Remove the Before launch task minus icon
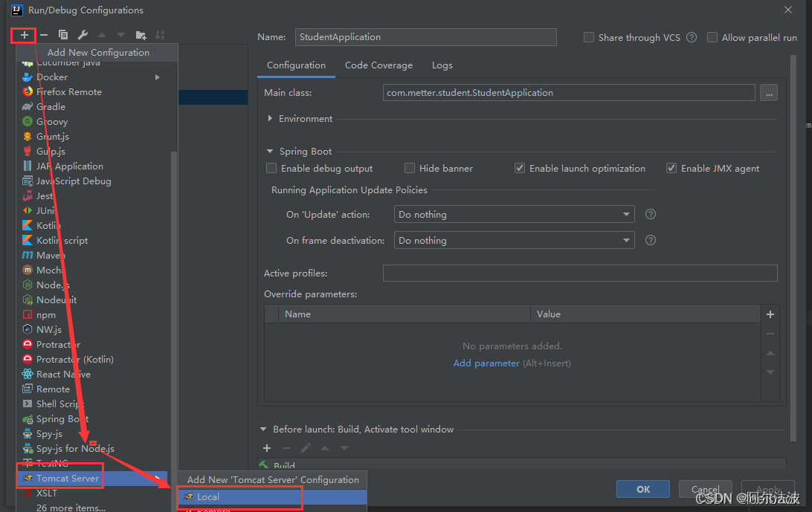 pos(286,448)
